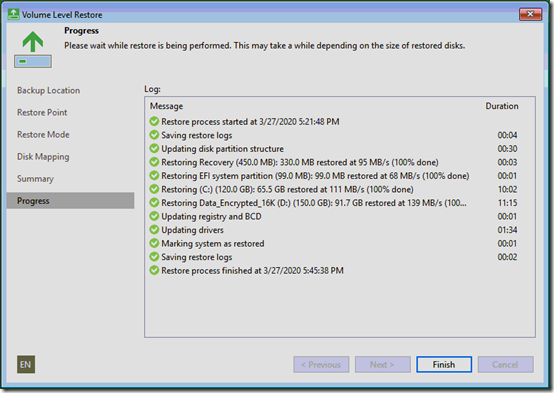Click success icon for Restoring (C:) row
Screen dimensions: 554x393
pyautogui.click(x=154, y=189)
